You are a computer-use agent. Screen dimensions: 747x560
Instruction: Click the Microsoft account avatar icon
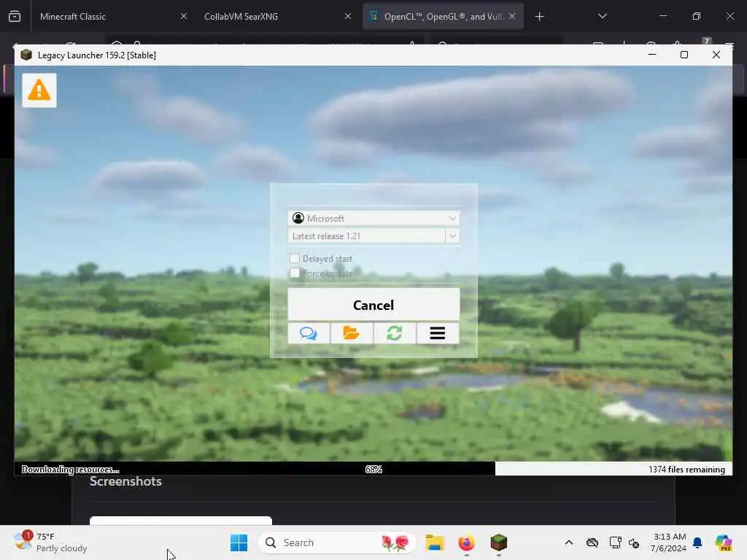tap(298, 218)
